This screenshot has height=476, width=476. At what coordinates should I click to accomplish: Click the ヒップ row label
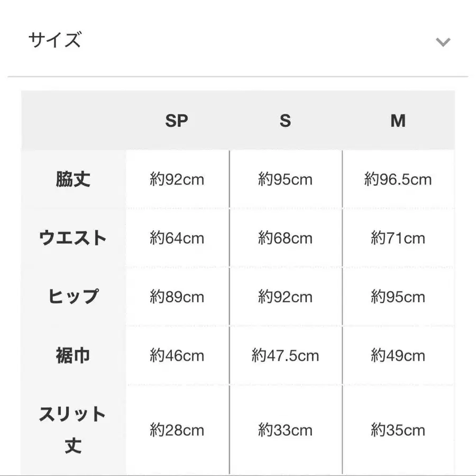(72, 297)
